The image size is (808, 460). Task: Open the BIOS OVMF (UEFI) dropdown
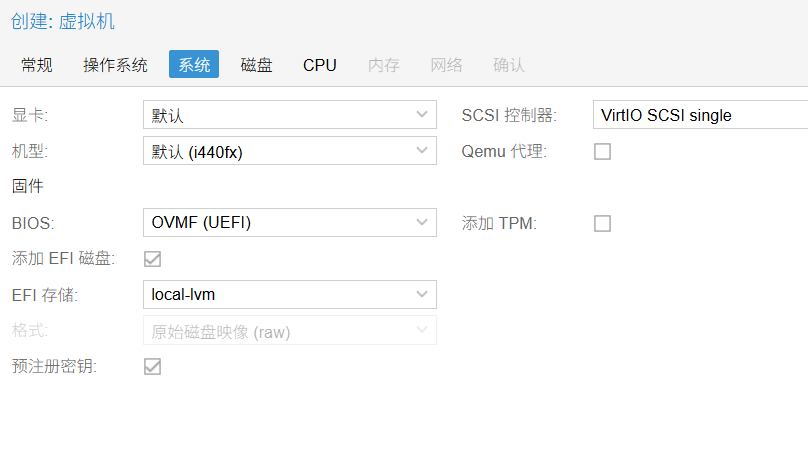pyautogui.click(x=421, y=222)
